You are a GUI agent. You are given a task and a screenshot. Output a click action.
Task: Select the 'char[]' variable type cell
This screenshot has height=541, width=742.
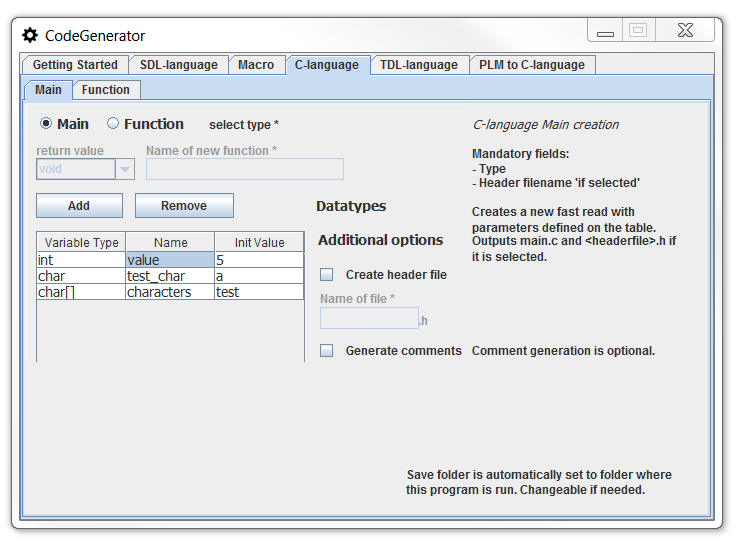(x=81, y=292)
